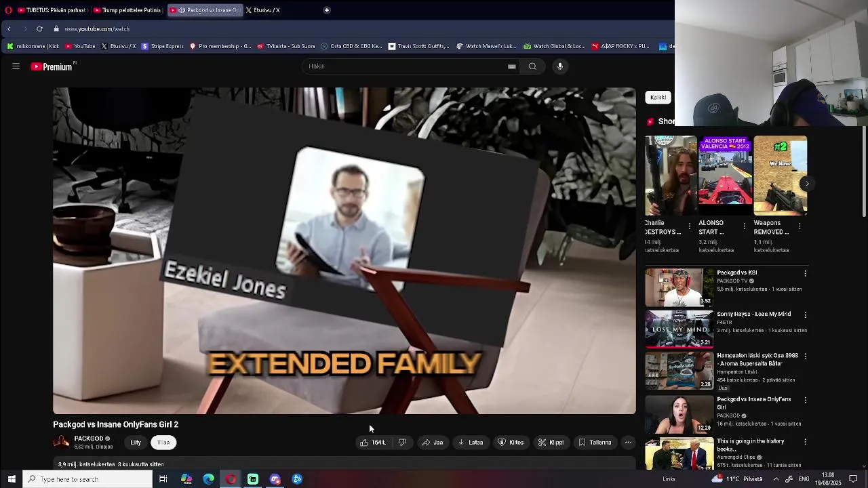Image resolution: width=868 pixels, height=488 pixels.
Task: Open the options menu for Sonny Hayes video
Action: pos(805,315)
